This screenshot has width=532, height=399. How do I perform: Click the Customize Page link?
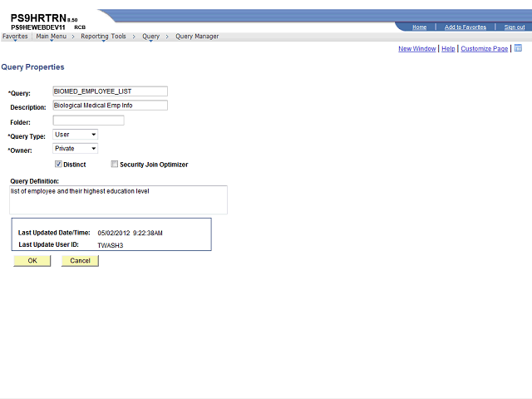coord(484,49)
